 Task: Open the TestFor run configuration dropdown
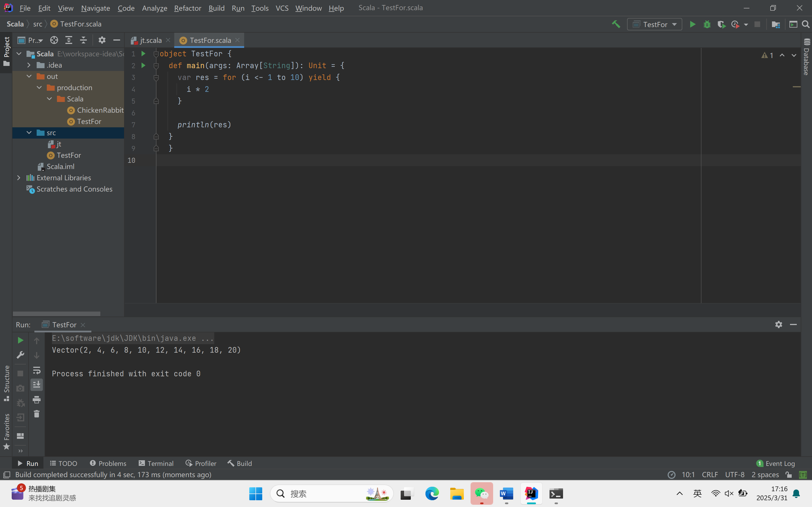point(654,25)
